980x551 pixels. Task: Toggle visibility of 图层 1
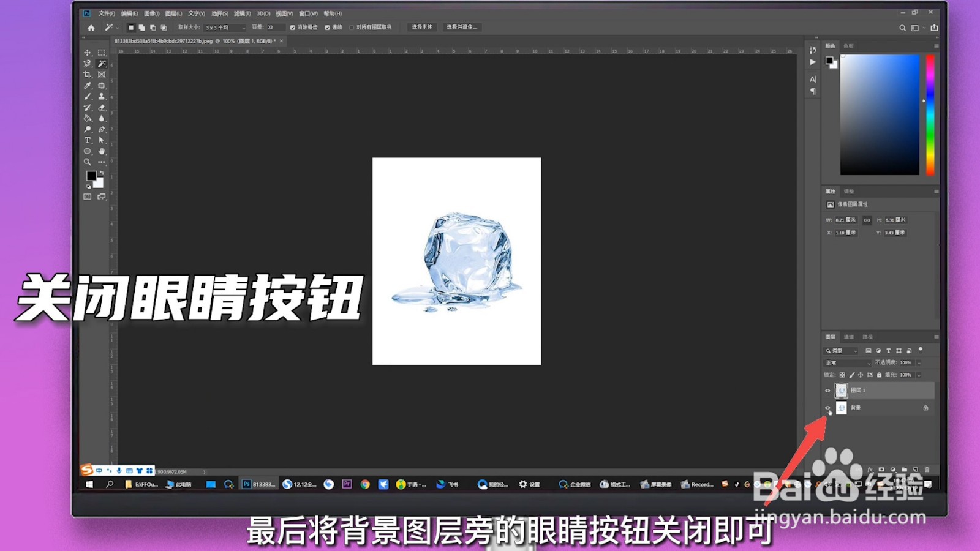pyautogui.click(x=827, y=391)
